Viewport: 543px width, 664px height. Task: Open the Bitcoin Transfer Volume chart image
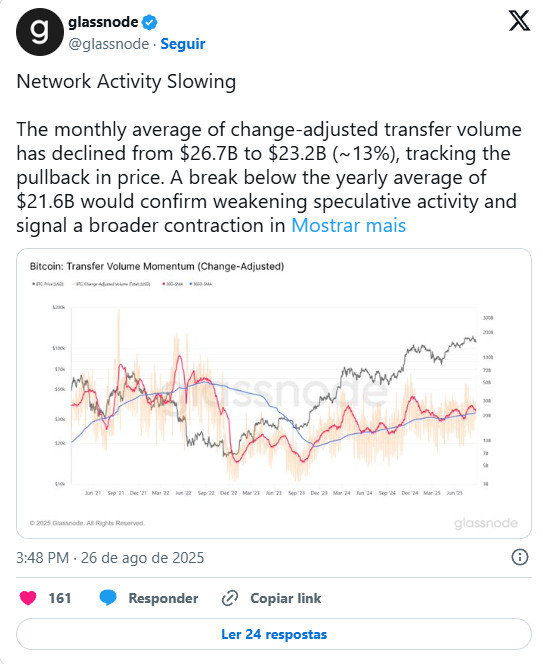[274, 393]
